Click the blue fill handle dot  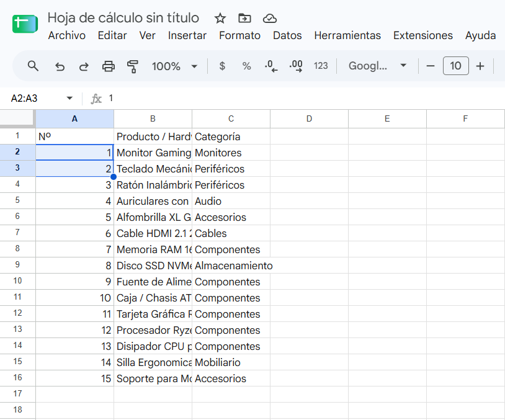[114, 177]
